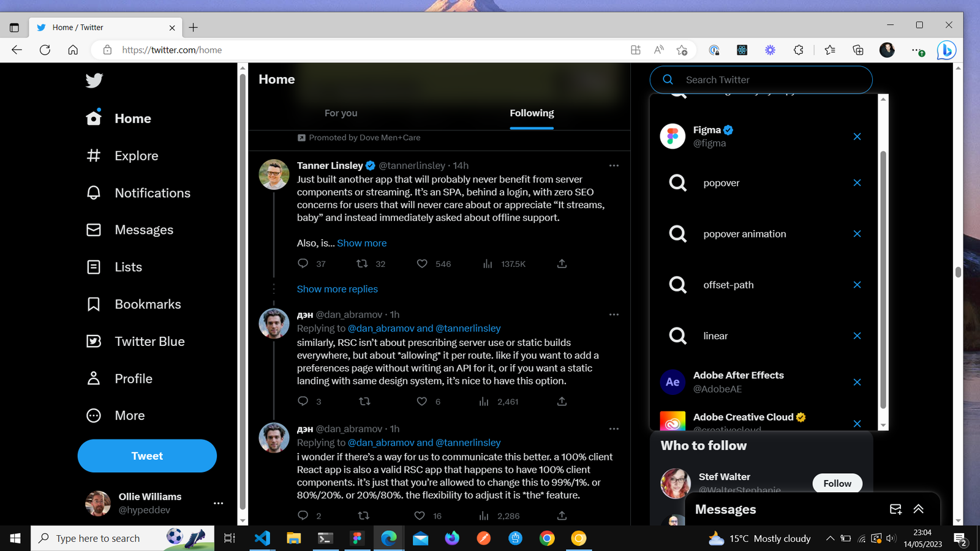Click the Tweet button
This screenshot has width=980, height=551.
(146, 455)
